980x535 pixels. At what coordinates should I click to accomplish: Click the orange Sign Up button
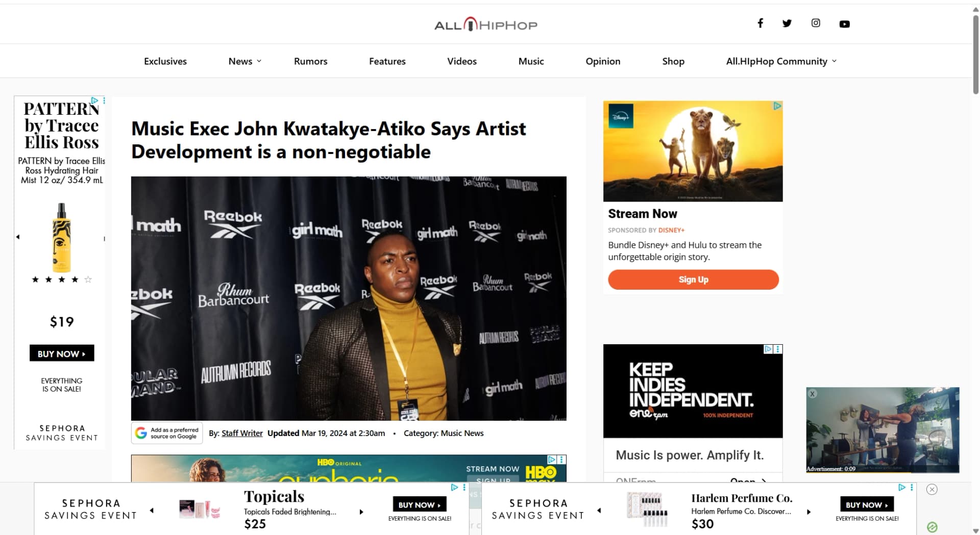point(693,279)
